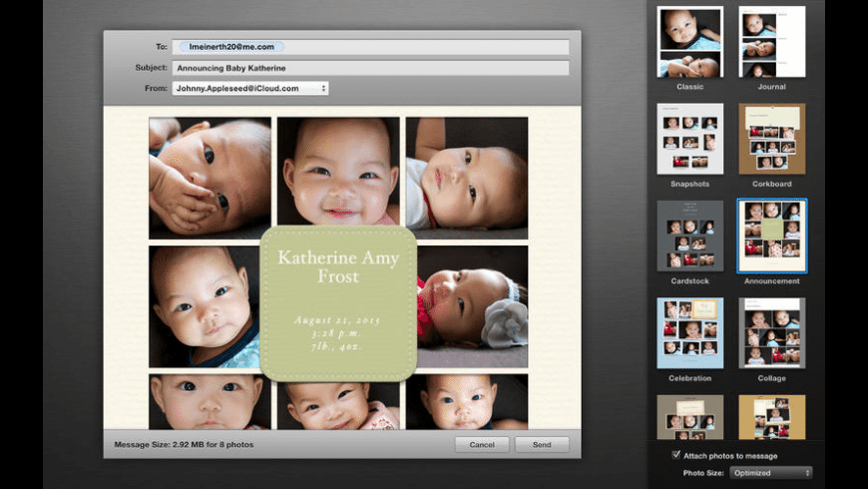
Task: Select the Journal email theme thumbnail
Action: [x=771, y=42]
